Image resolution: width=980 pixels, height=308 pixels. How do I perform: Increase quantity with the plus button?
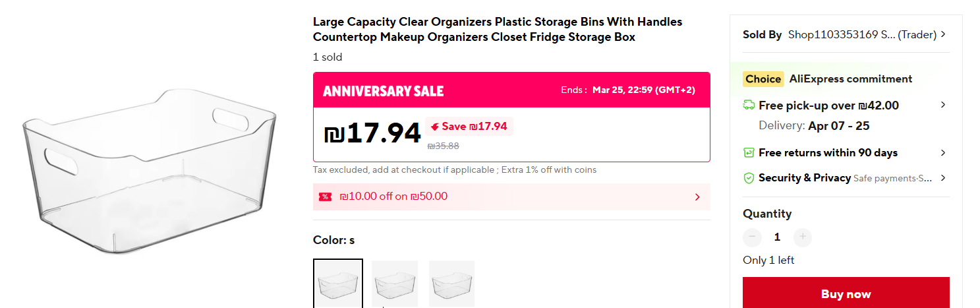click(x=802, y=237)
